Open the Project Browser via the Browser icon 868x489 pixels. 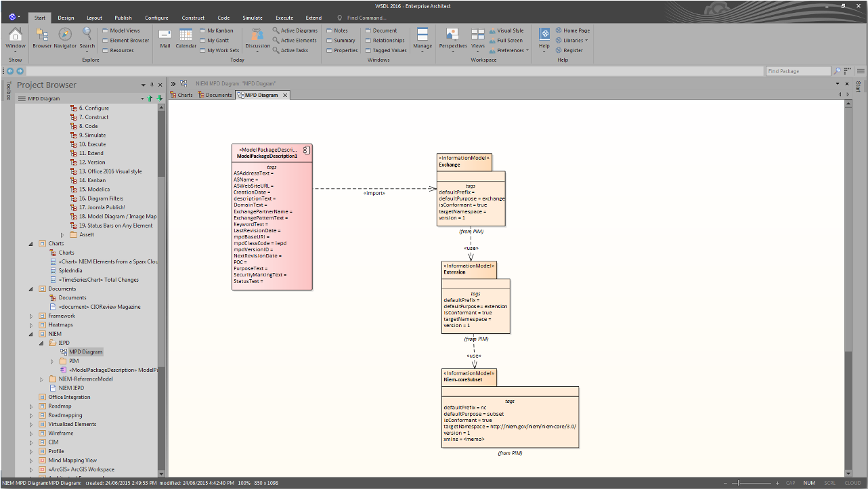(x=42, y=39)
